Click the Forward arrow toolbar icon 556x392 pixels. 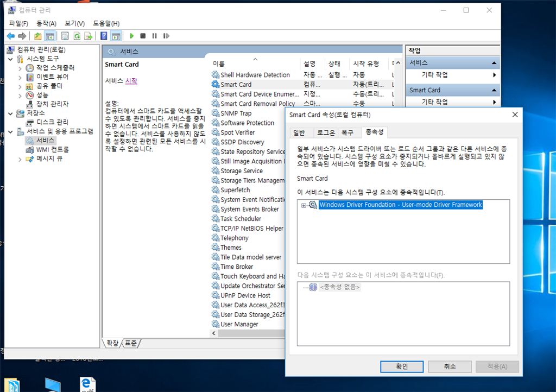coord(22,36)
